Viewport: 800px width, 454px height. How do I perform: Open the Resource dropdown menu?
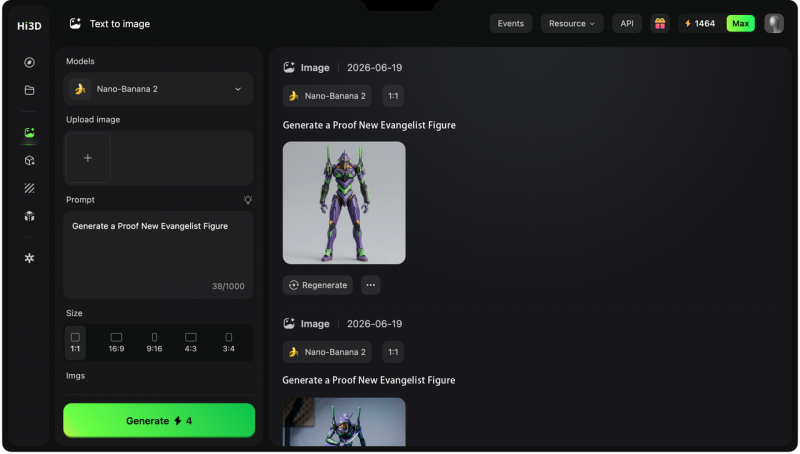coord(572,23)
